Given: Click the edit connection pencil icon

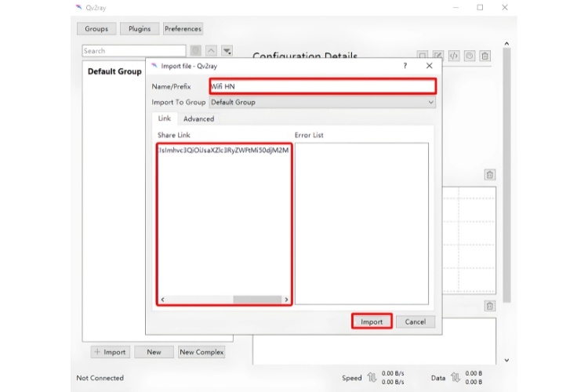Looking at the screenshot, I should point(438,56).
